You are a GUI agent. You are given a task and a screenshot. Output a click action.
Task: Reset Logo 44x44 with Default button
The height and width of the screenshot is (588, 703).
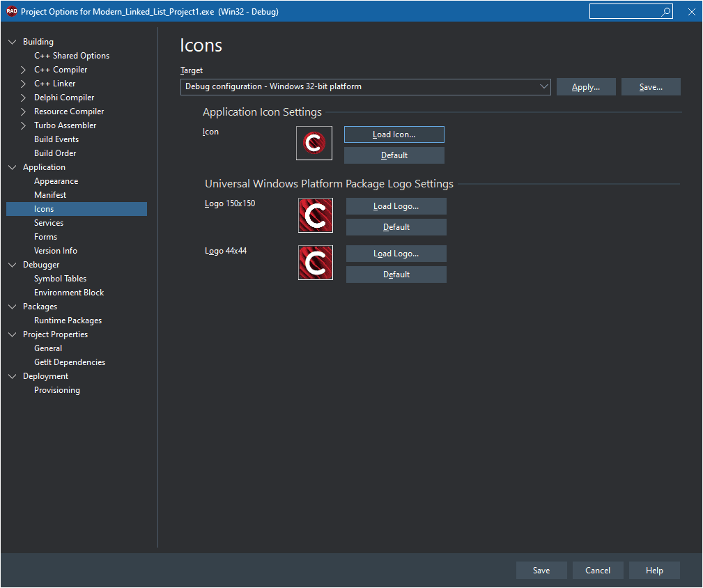tap(396, 274)
